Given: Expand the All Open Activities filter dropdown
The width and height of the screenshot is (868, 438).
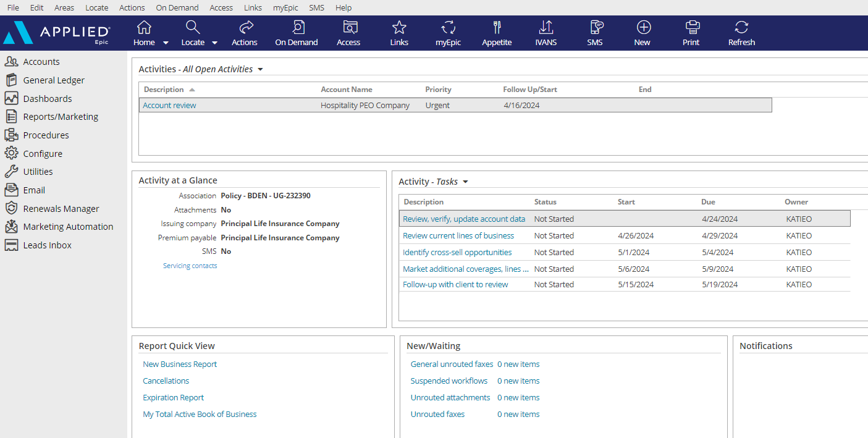Looking at the screenshot, I should [259, 69].
